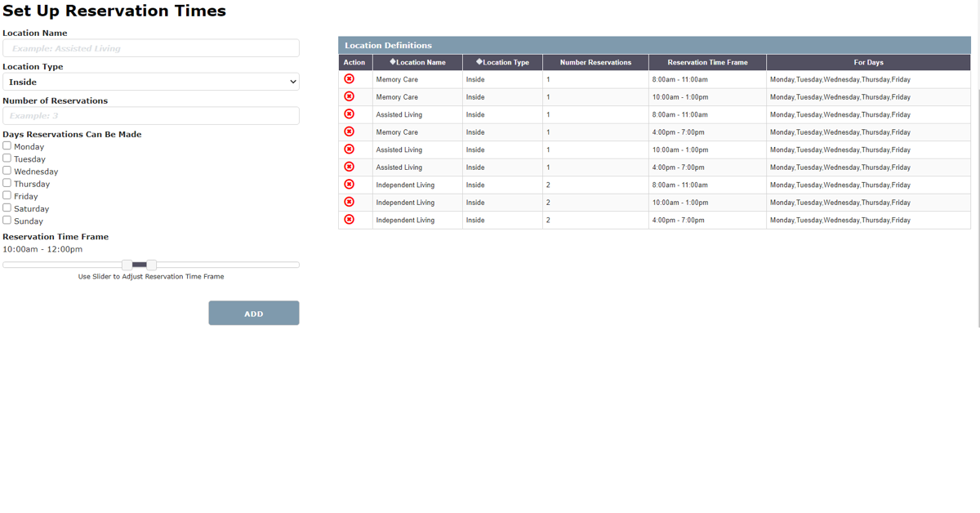Screen dimensions: 980x513
Task: Enable the Monday checkbox
Action: [7, 146]
